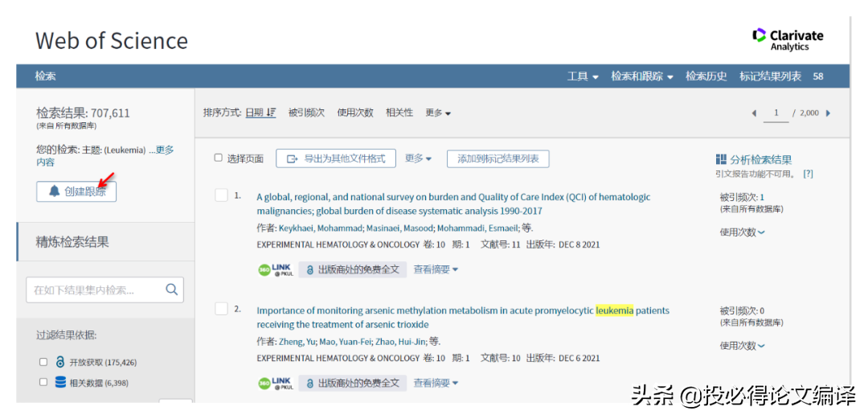
Task: Open the 检索 menu item
Action: point(45,76)
